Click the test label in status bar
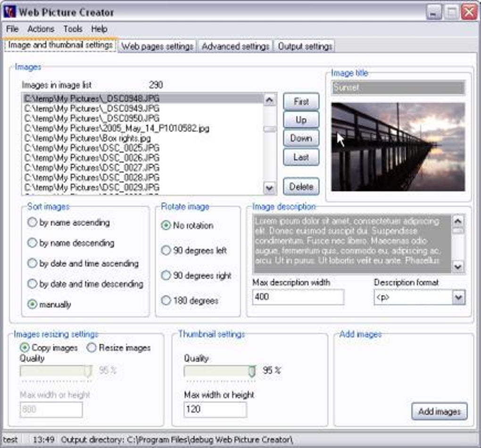Screen dimensions: 481x448 (10, 440)
